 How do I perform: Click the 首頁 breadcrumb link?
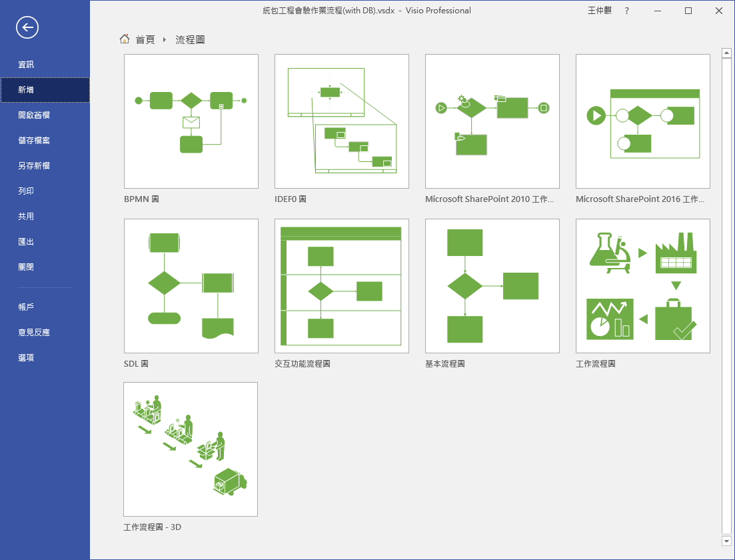point(145,40)
